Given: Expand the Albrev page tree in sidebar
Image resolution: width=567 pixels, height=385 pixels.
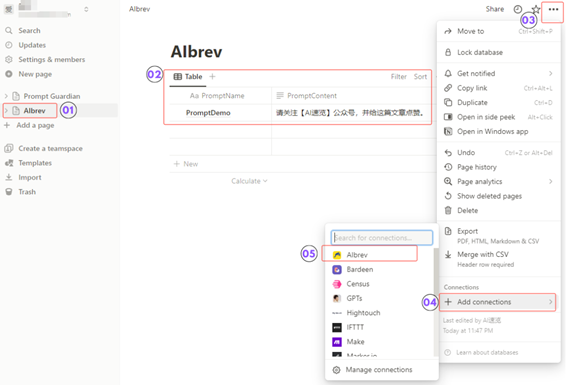Looking at the screenshot, I should [6, 111].
